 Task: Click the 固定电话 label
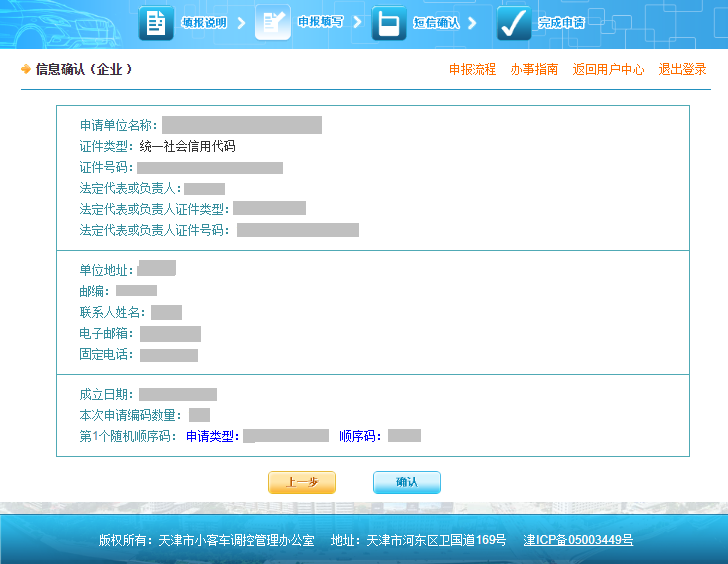pyautogui.click(x=106, y=354)
